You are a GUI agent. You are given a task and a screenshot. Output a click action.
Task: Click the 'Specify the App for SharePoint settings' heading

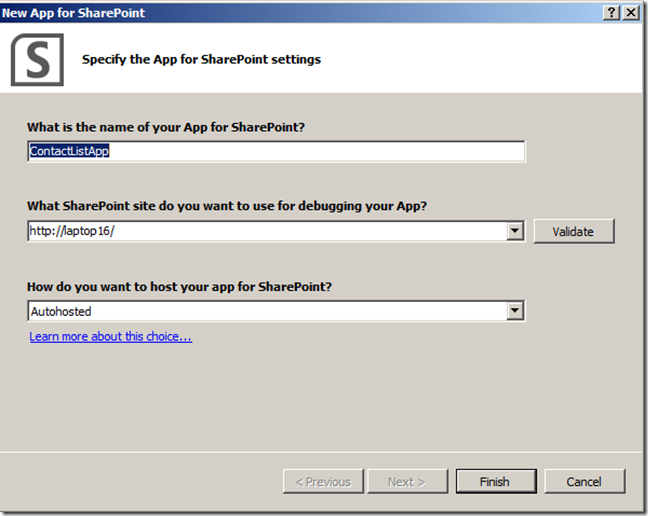pos(201,59)
